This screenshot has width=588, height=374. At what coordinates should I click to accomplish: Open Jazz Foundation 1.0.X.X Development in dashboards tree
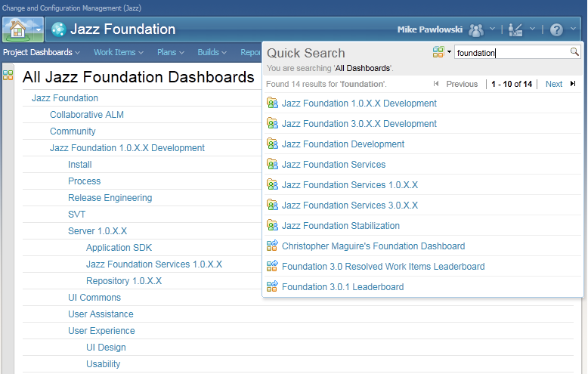[127, 147]
